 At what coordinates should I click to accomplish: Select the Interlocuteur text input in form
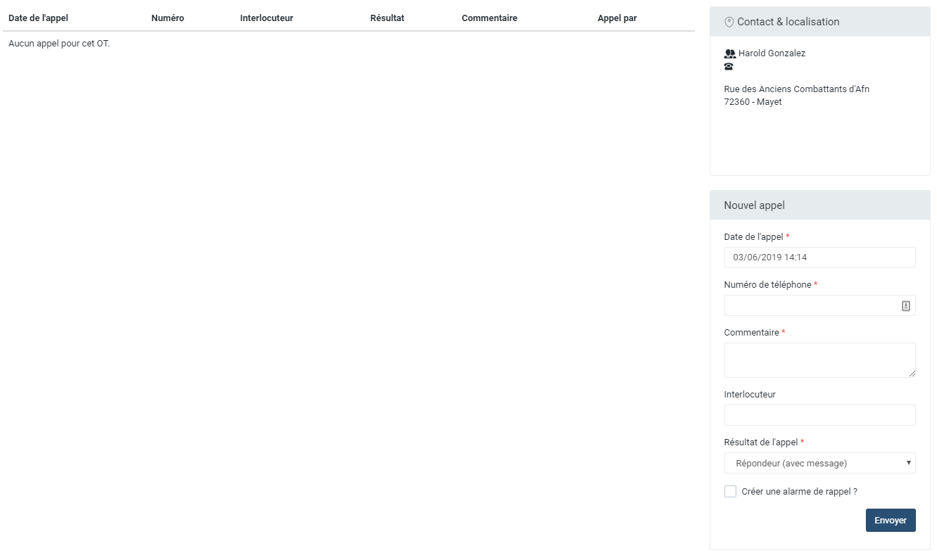point(819,415)
